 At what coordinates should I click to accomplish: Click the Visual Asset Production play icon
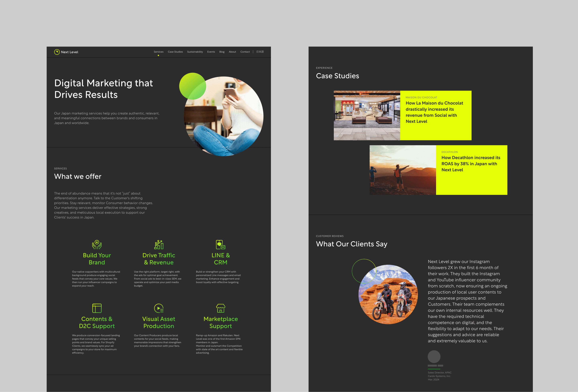click(x=159, y=308)
